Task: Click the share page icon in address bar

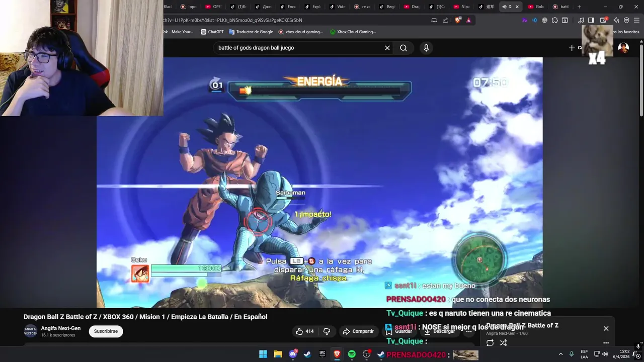Action: [445, 20]
